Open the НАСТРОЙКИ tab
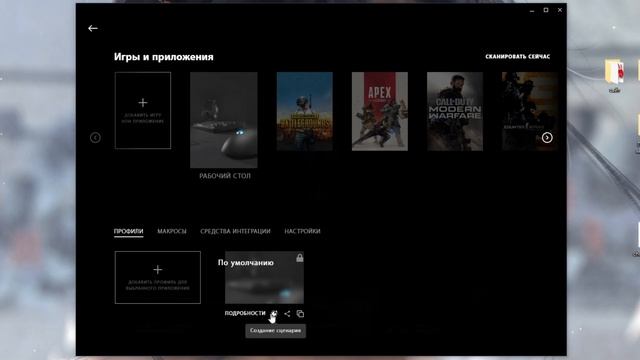The width and height of the screenshot is (640, 360). (302, 231)
